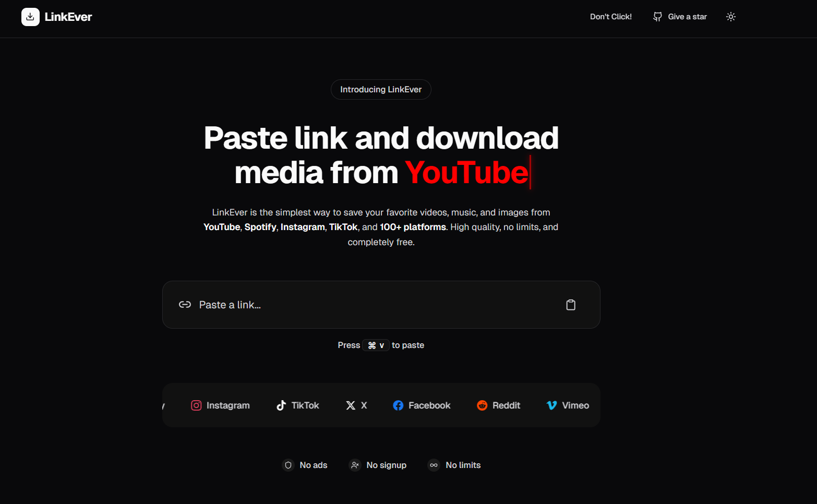The width and height of the screenshot is (817, 504).
Task: Click the ⌘ V keyboard shortcut badge
Action: click(x=376, y=345)
